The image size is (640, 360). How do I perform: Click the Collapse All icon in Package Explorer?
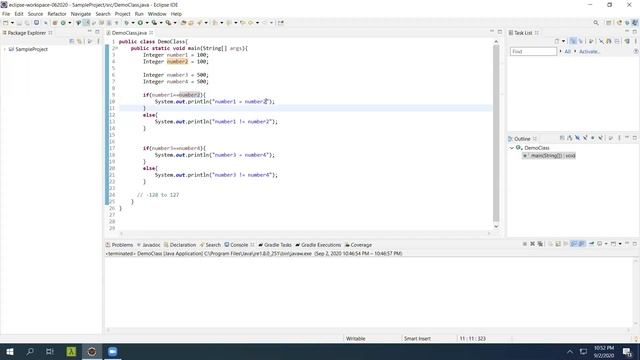72,41
